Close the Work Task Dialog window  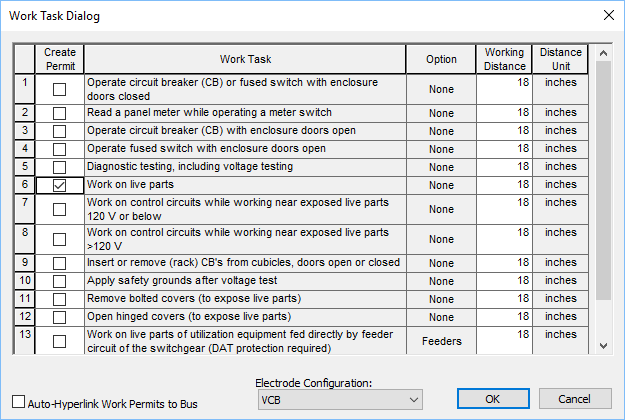click(x=606, y=15)
